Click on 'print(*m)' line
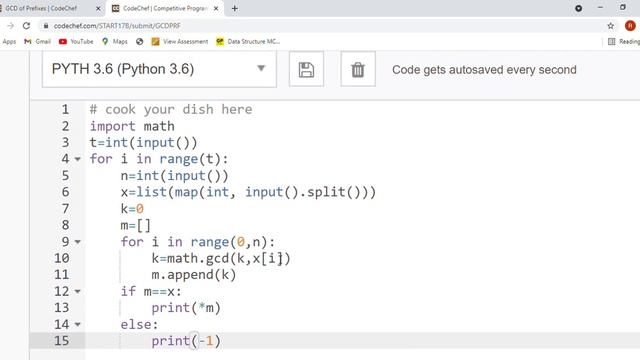Screen dimensions: 640x360 (186, 308)
